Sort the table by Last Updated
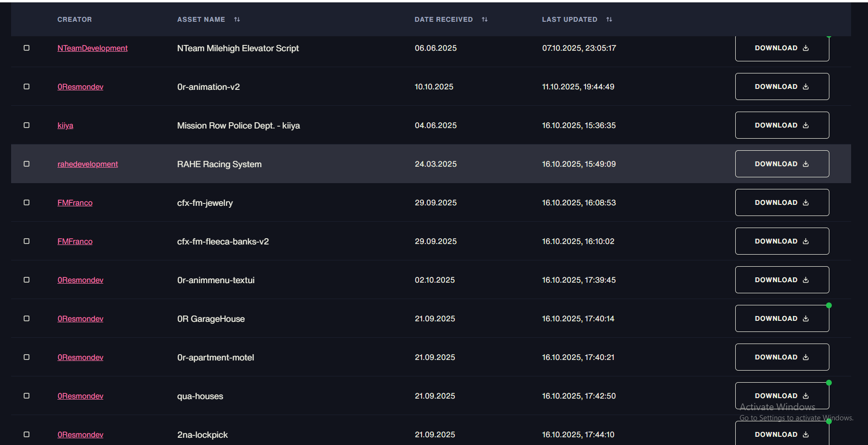The image size is (868, 445). [x=609, y=19]
